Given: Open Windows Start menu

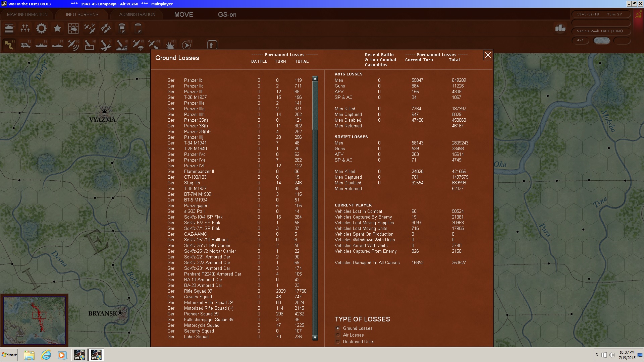Looking at the screenshot, I should pos(9,355).
